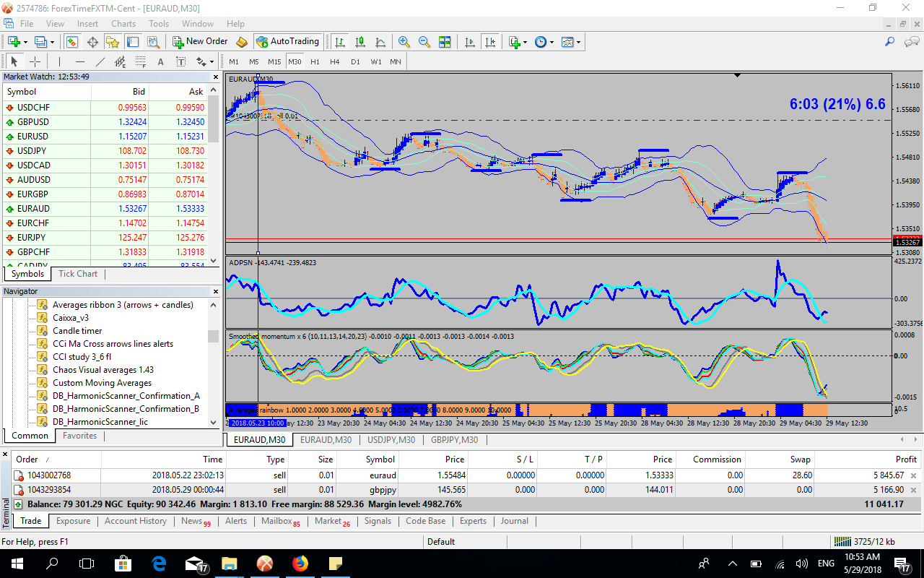Switch to the Account History tab
924x578 pixels.
coord(136,521)
